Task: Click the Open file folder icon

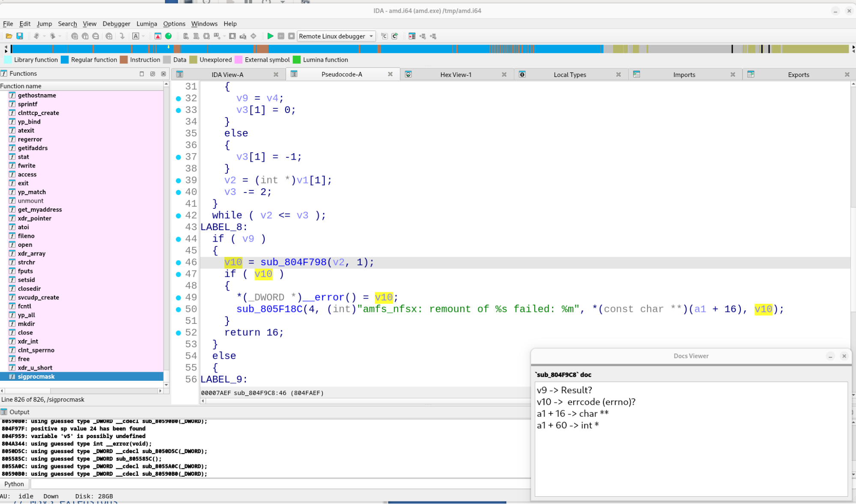Action: (x=9, y=36)
